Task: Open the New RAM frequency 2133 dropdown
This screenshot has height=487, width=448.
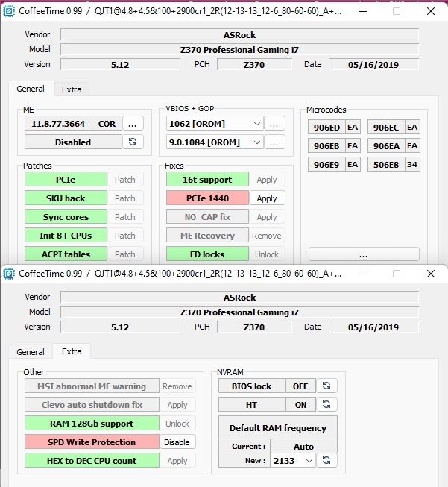Action: [x=293, y=460]
